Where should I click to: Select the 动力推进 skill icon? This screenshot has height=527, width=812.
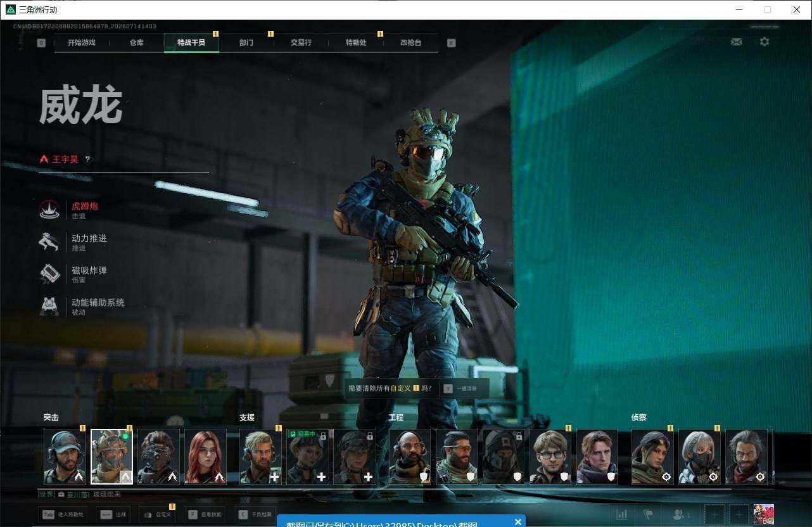coord(50,242)
